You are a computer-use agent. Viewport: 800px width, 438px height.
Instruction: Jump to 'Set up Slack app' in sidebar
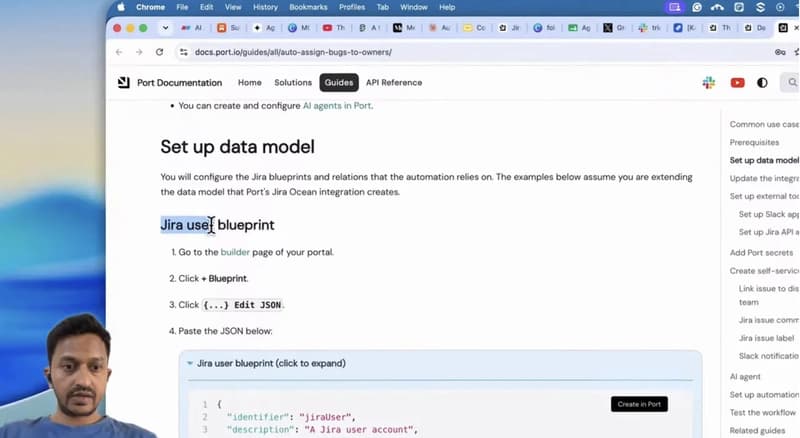(768, 214)
